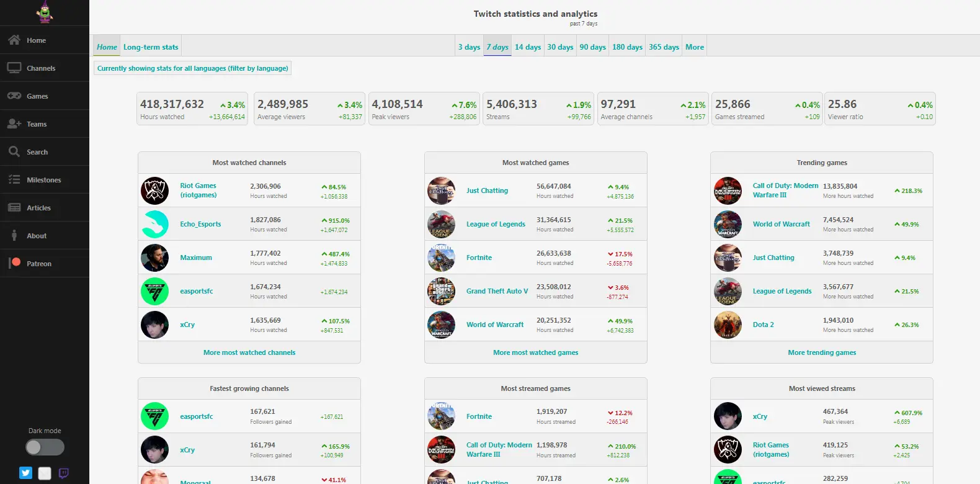
Task: Click the Average channels stat card
Action: [653, 109]
